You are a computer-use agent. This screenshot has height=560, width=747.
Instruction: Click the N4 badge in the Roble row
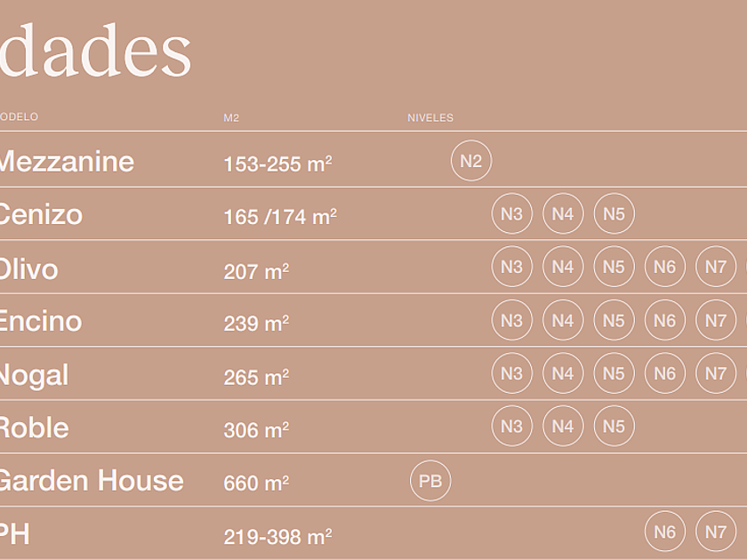pyautogui.click(x=563, y=427)
